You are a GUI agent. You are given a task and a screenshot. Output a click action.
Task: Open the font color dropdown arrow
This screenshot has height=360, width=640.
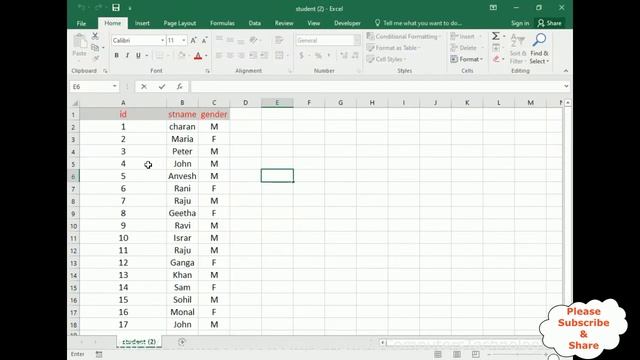pyautogui.click(x=206, y=56)
